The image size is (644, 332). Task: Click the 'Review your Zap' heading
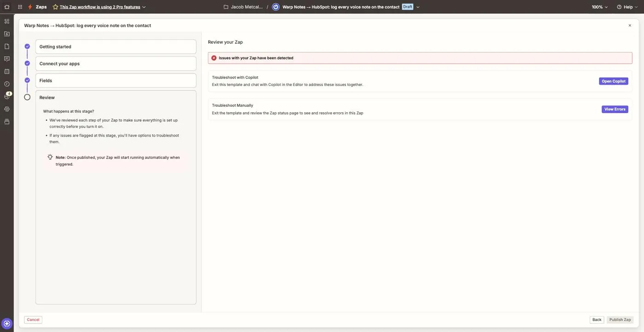coord(225,42)
